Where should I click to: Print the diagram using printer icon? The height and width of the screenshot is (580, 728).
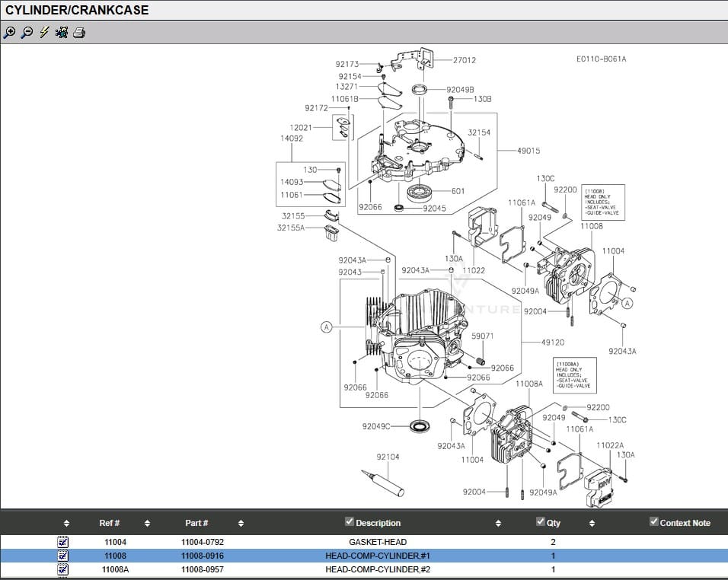(x=79, y=33)
